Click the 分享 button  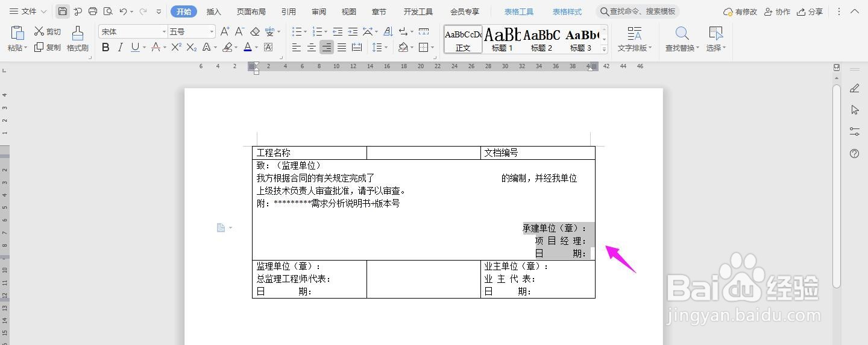810,11
